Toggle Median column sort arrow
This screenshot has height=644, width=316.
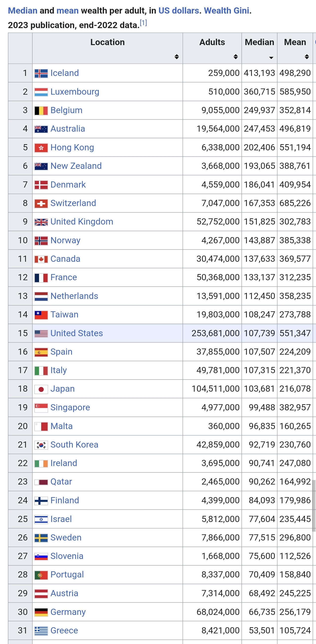pyautogui.click(x=271, y=58)
